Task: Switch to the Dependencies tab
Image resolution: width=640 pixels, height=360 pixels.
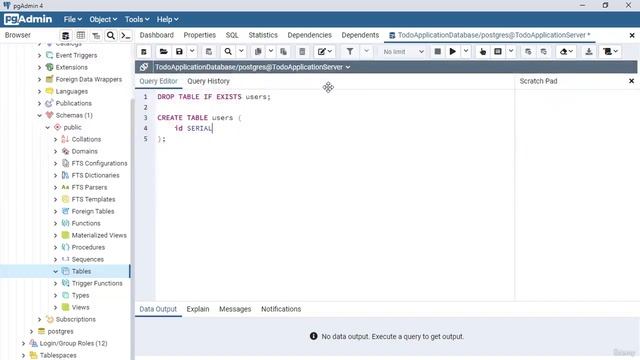Action: click(x=309, y=35)
